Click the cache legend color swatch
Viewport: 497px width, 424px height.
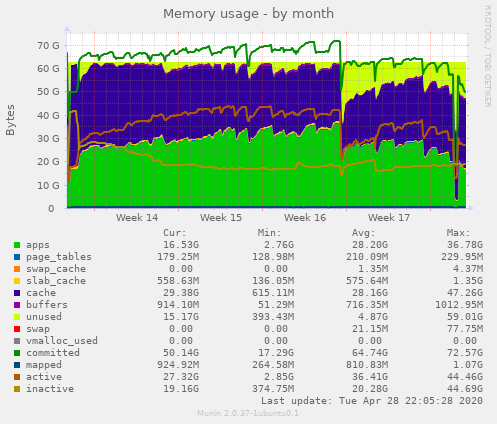coord(17,293)
